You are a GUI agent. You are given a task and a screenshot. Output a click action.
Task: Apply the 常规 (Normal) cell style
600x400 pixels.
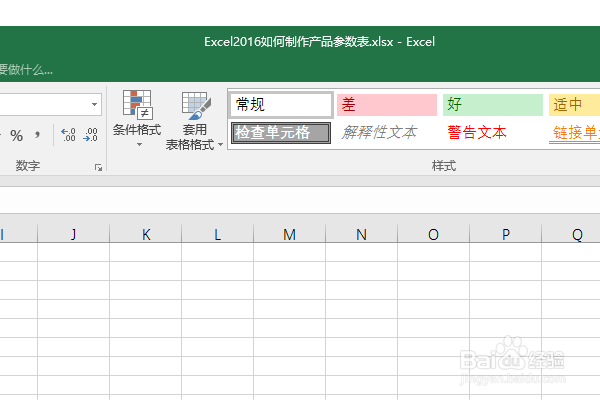pyautogui.click(x=281, y=104)
